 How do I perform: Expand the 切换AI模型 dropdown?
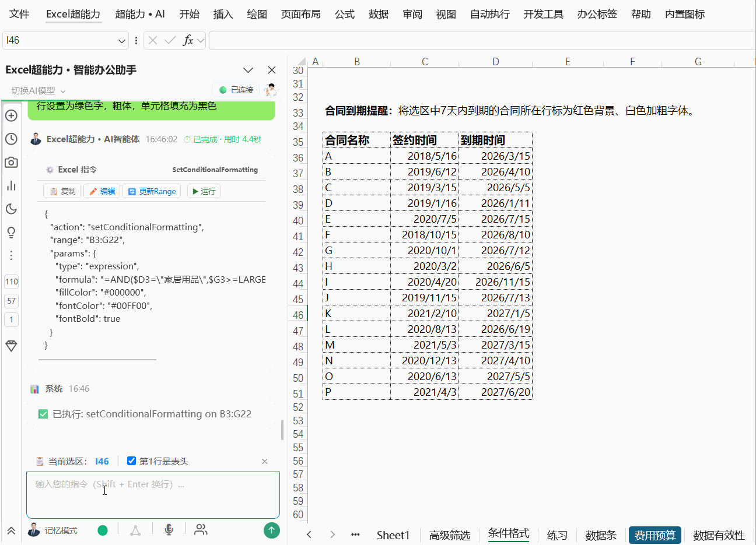coord(38,90)
